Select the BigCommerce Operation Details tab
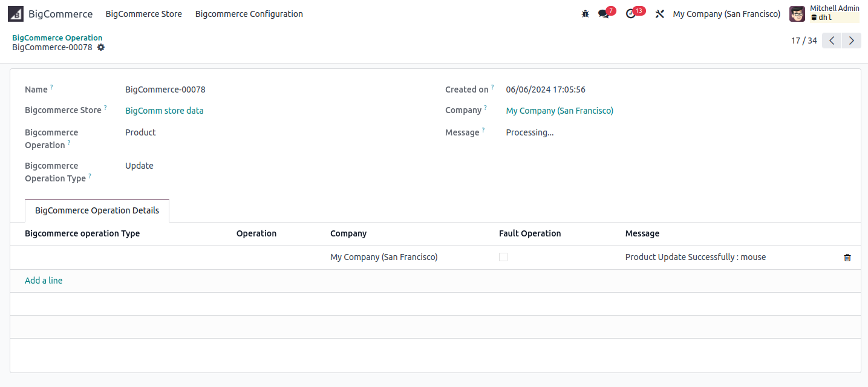The width and height of the screenshot is (868, 387). pyautogui.click(x=97, y=210)
